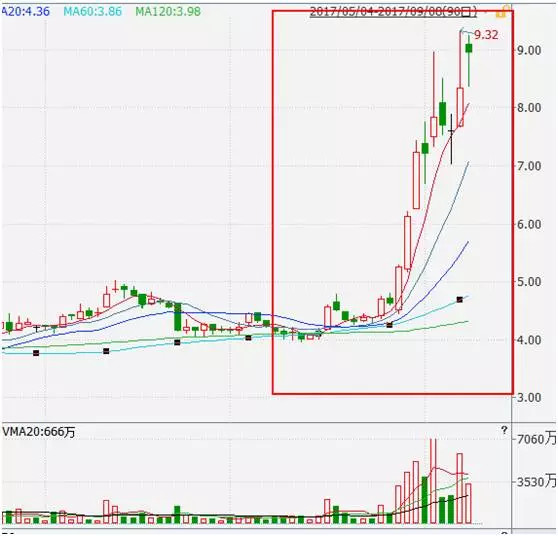Image resolution: width=558 pixels, height=536 pixels.
Task: Click the black marker on MA60 near 4.70
Action: pyautogui.click(x=459, y=300)
